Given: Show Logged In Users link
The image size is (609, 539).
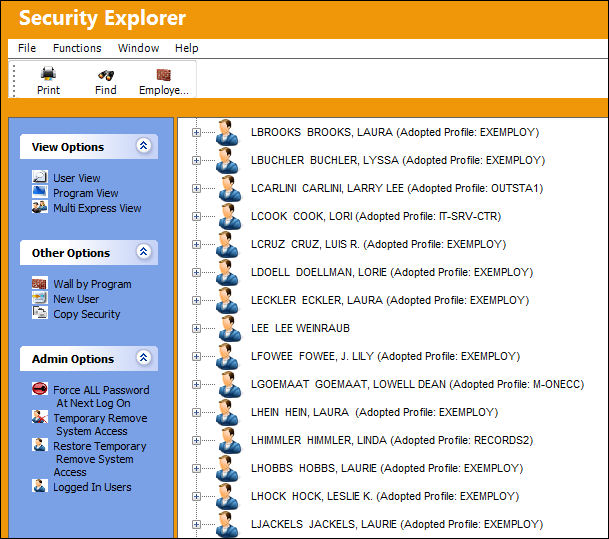Looking at the screenshot, I should (92, 487).
